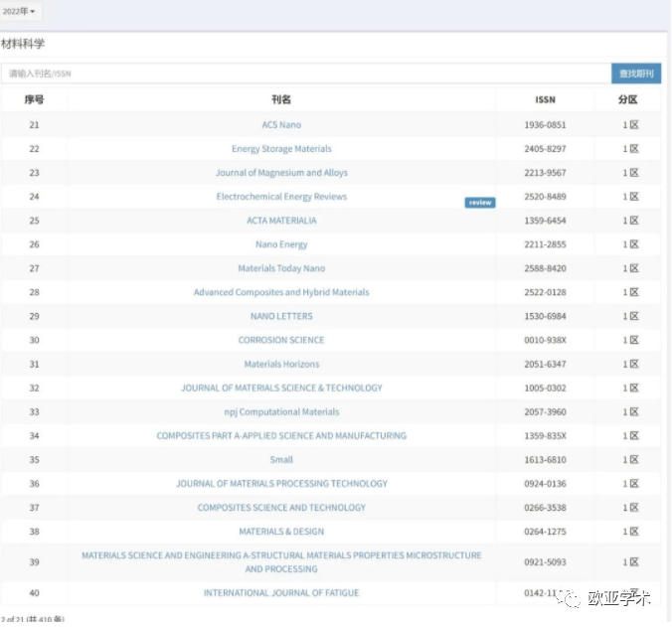The width and height of the screenshot is (672, 627).
Task: Click the Small journal link
Action: click(x=281, y=460)
